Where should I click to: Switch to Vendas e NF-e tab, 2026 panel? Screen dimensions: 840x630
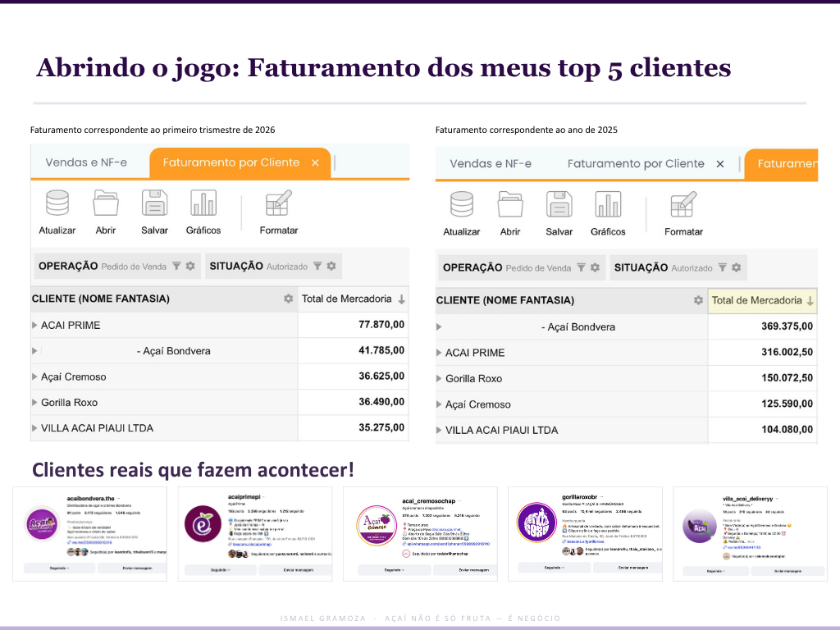pos(86,162)
